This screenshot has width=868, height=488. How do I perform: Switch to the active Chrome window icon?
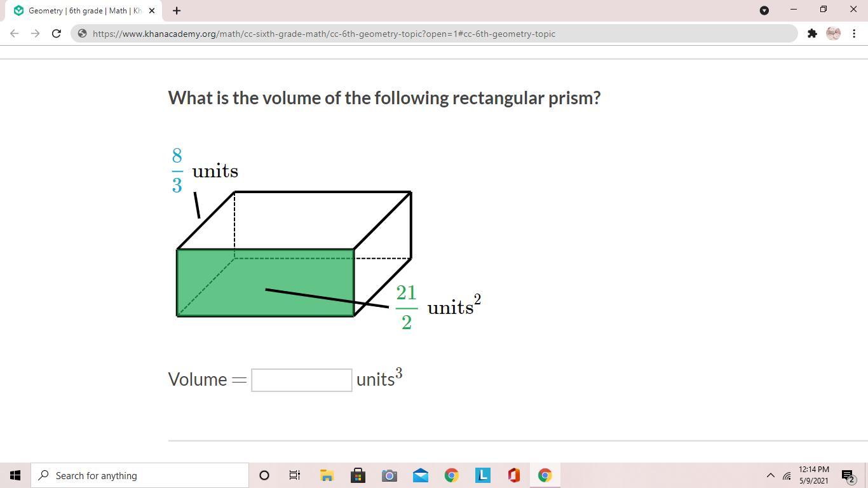click(x=545, y=475)
